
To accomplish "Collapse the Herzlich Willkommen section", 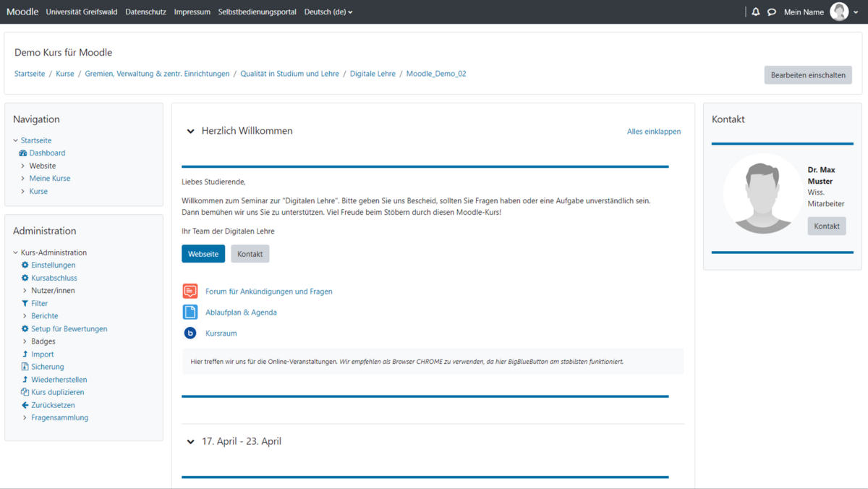I will 190,131.
